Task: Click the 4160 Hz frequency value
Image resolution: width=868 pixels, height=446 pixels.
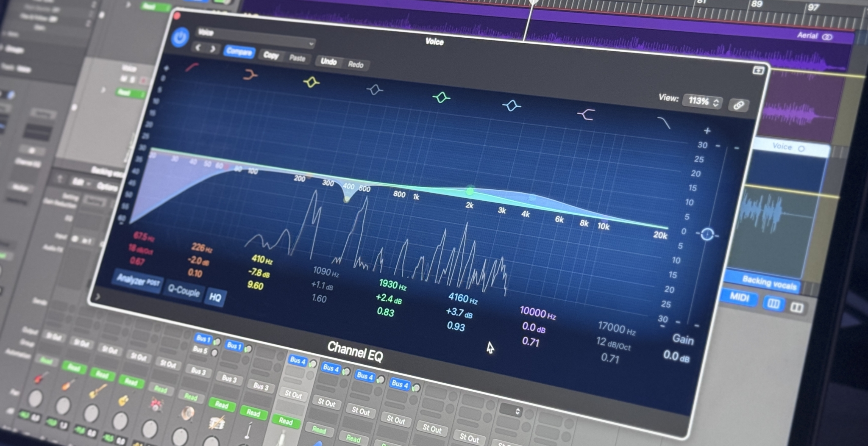Action: pos(463,299)
